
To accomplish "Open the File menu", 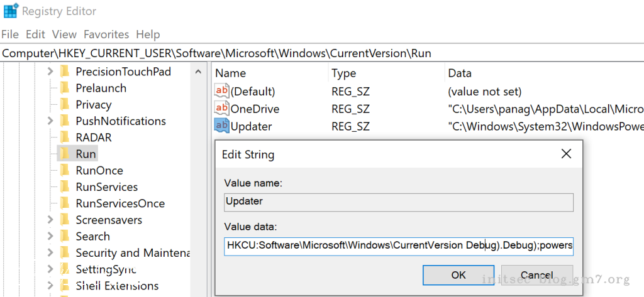I will [10, 35].
